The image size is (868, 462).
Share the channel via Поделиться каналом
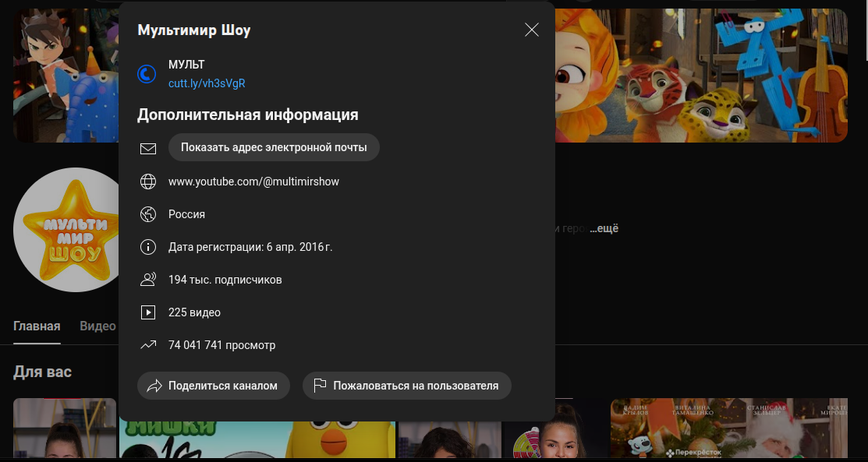pos(214,386)
